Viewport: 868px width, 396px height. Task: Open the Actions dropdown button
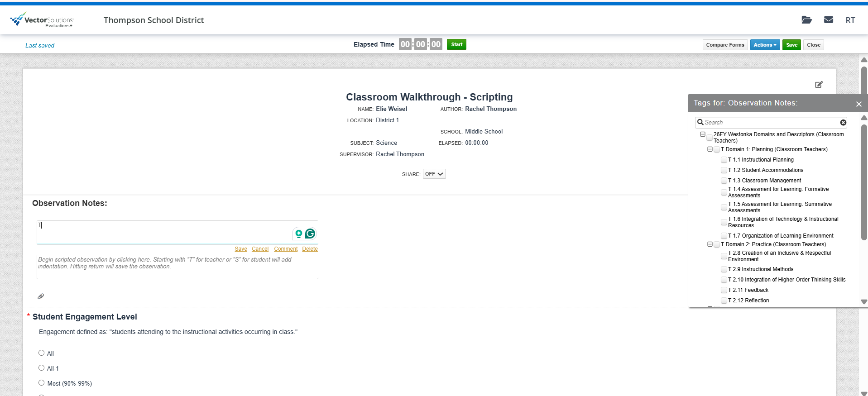(x=765, y=45)
